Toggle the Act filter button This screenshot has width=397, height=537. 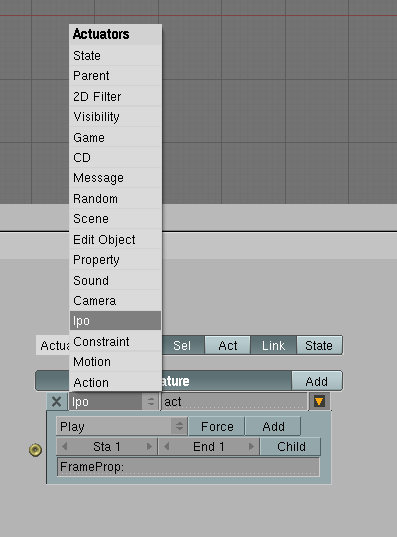(x=227, y=345)
